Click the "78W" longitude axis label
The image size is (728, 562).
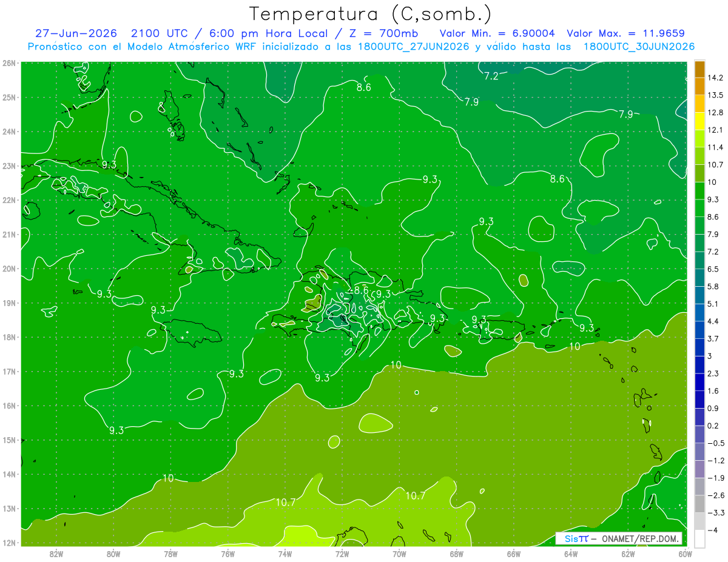pos(170,554)
